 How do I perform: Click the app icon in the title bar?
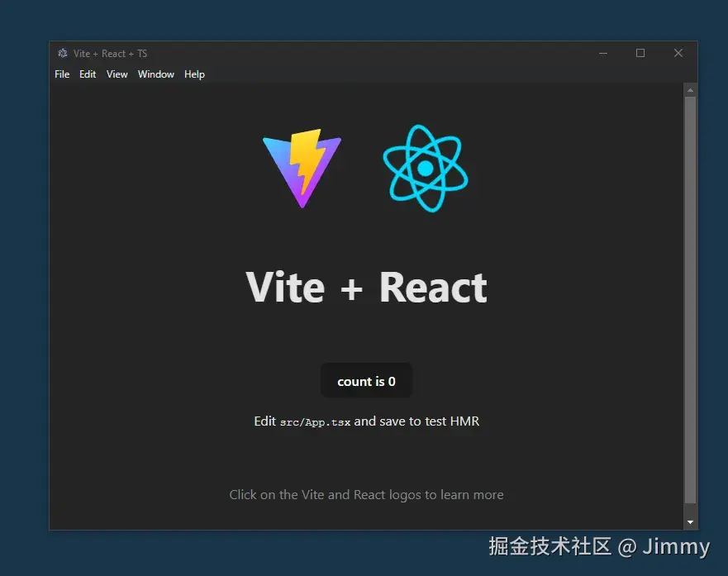tap(63, 54)
